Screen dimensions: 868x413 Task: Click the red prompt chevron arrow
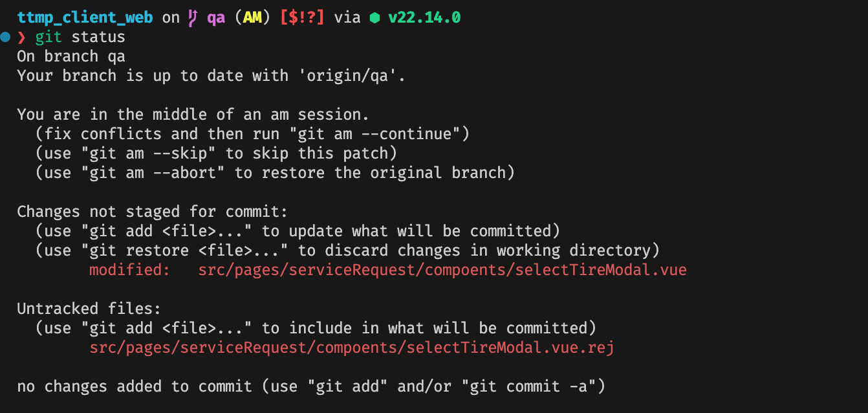[x=21, y=38]
